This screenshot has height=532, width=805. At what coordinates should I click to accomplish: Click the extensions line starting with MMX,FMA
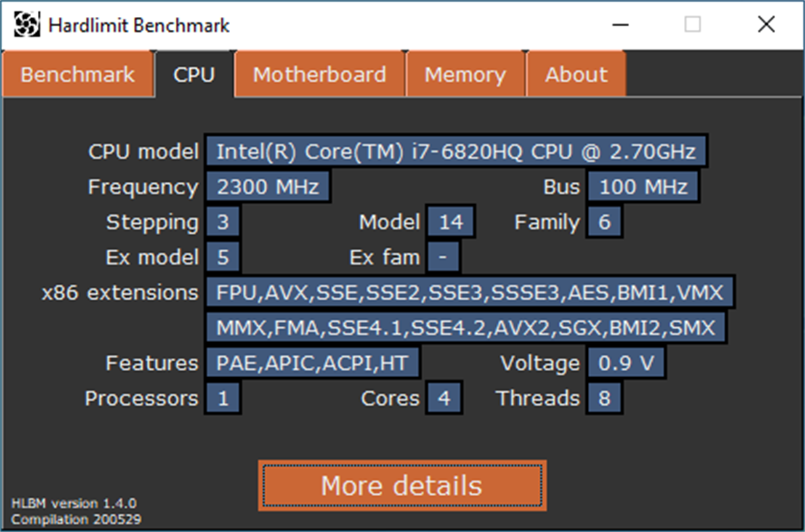click(465, 327)
